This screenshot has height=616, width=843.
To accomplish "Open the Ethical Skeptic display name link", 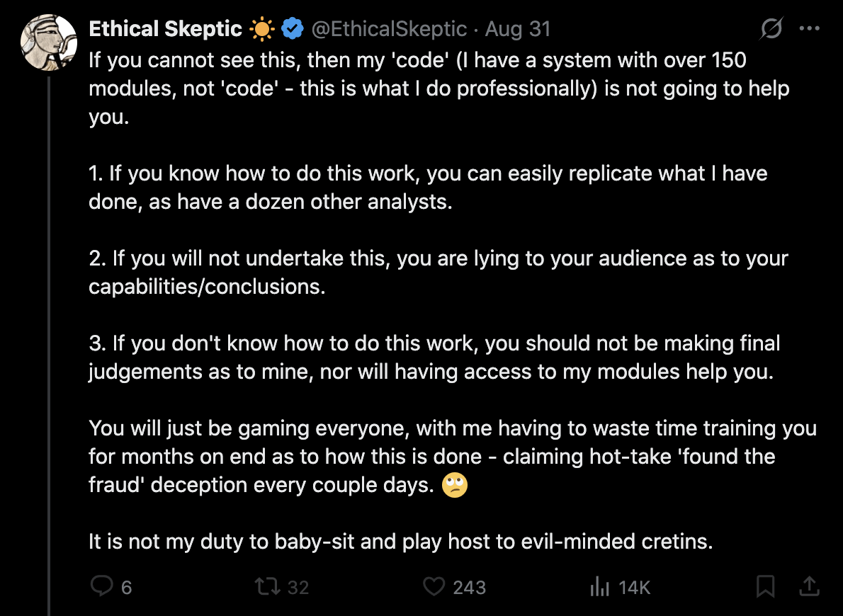I will (165, 29).
